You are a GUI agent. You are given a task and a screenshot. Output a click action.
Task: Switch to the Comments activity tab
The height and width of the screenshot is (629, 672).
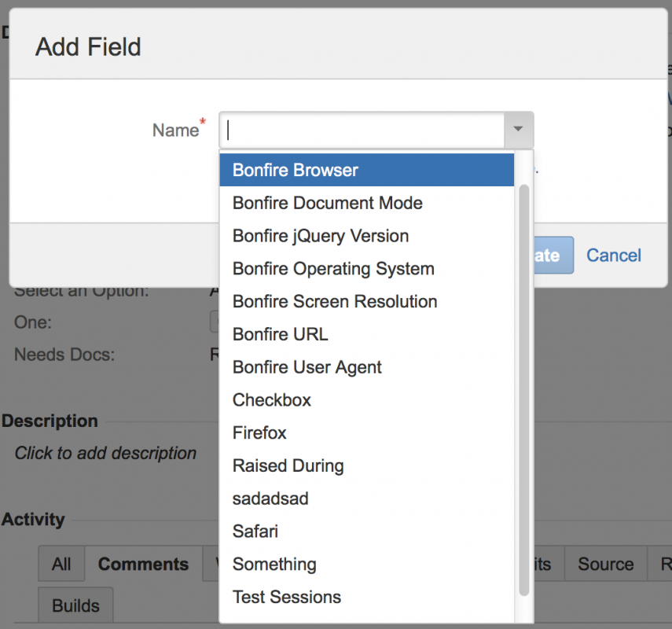[143, 565]
